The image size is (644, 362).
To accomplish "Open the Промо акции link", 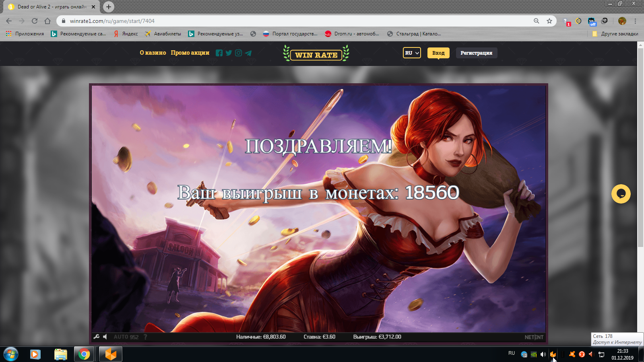I will pyautogui.click(x=190, y=53).
